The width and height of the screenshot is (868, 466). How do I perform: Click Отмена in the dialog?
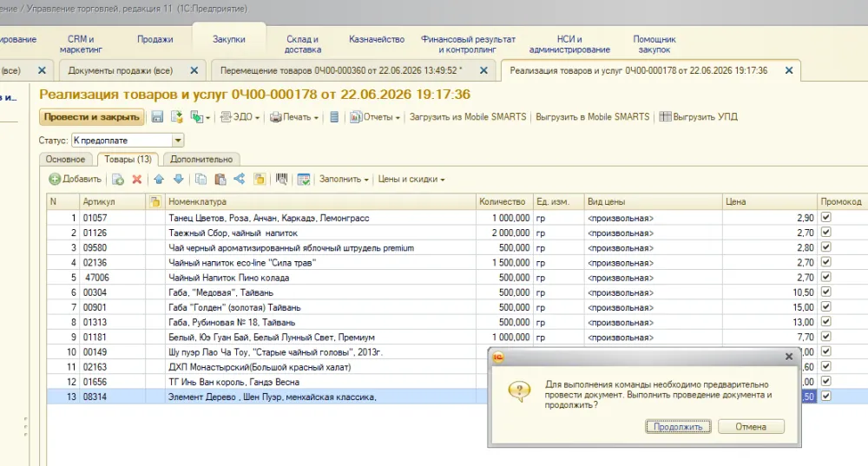coord(751,427)
